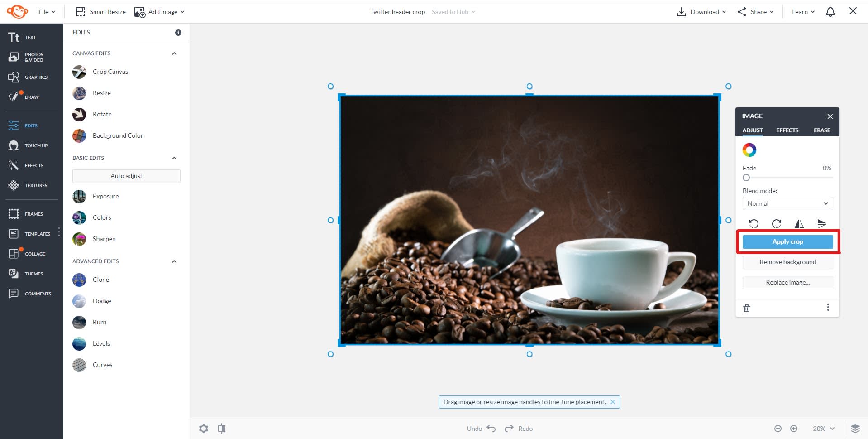Delete image with trash icon

(x=747, y=308)
